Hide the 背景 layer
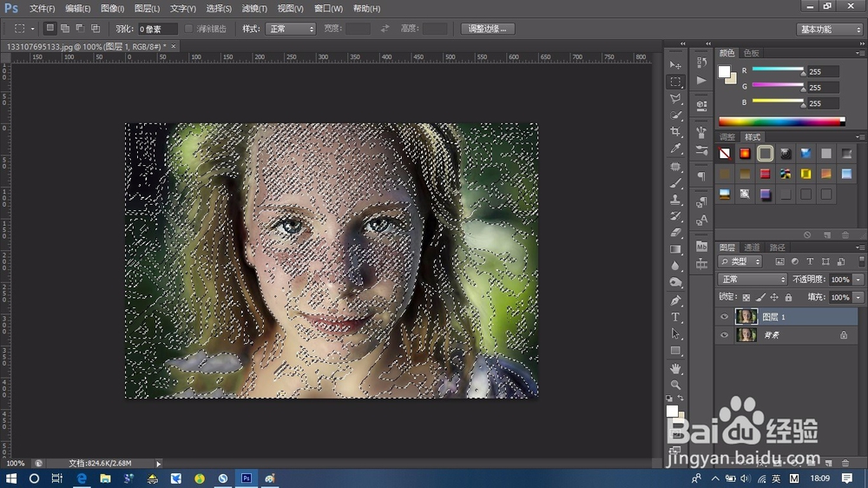 [724, 335]
